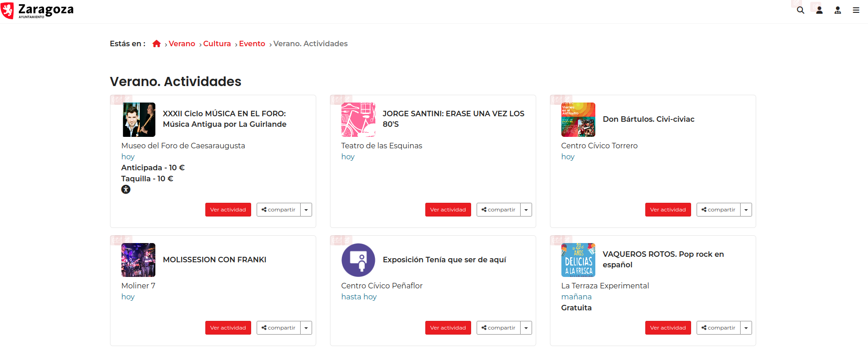868x352 pixels.
Task: Expand share dropdown arrow on Vaqueros Rotos card
Action: point(746,328)
